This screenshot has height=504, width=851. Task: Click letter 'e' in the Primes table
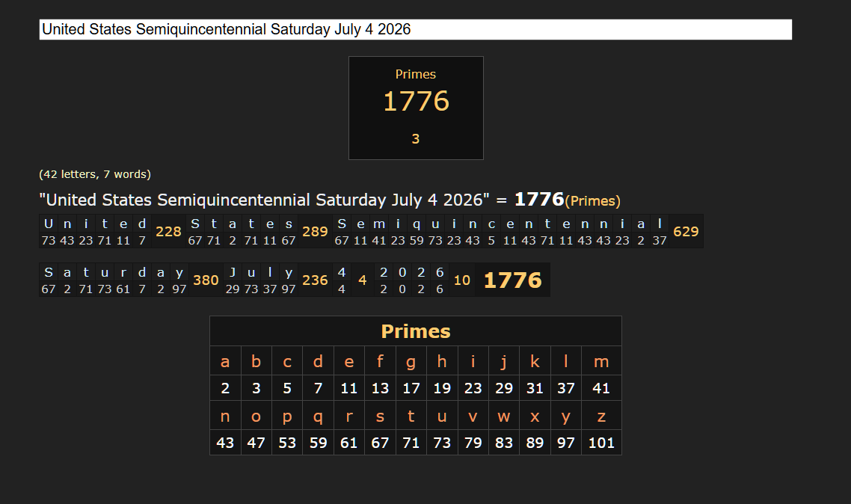click(x=349, y=361)
